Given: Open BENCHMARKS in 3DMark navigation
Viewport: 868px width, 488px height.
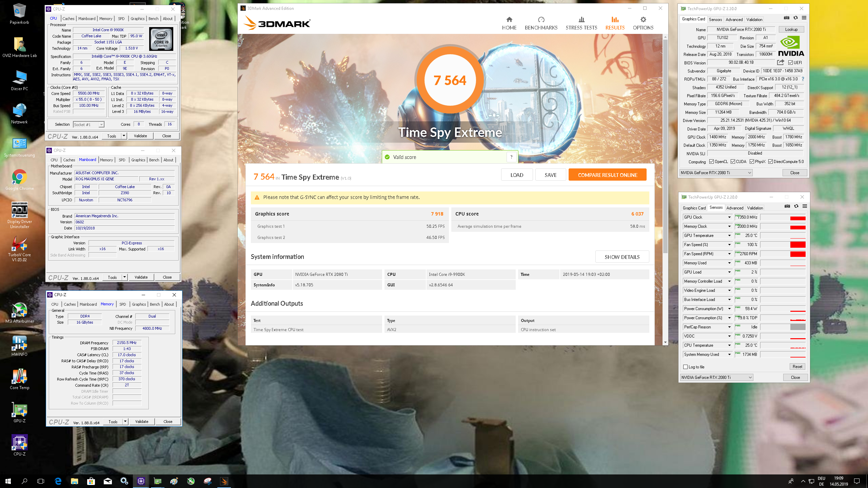Looking at the screenshot, I should tap(541, 23).
